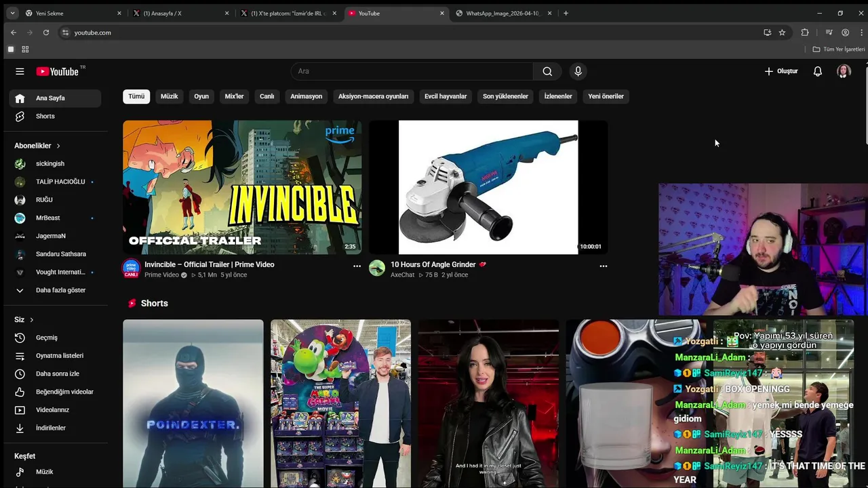This screenshot has width=868, height=488.
Task: Open the account avatar menu
Action: [844, 71]
